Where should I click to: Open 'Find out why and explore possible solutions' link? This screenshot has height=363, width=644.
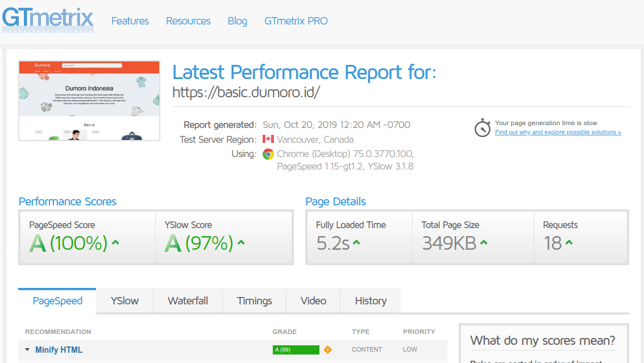click(558, 133)
